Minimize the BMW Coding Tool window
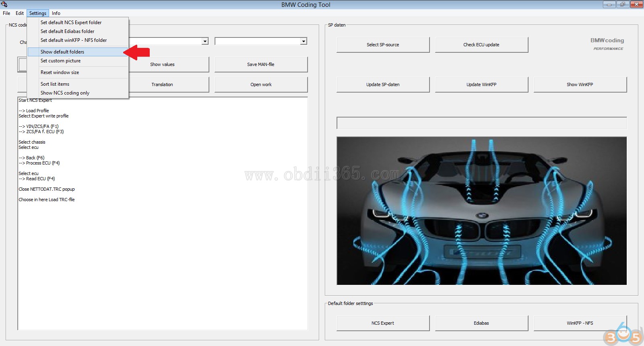644x346 pixels. pos(609,4)
